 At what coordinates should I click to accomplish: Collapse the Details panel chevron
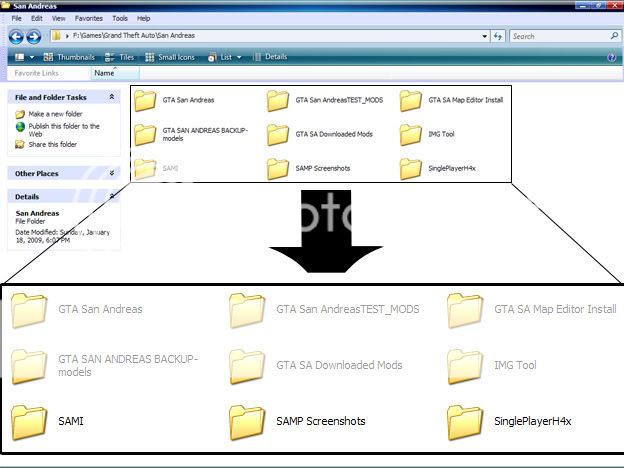[x=112, y=196]
